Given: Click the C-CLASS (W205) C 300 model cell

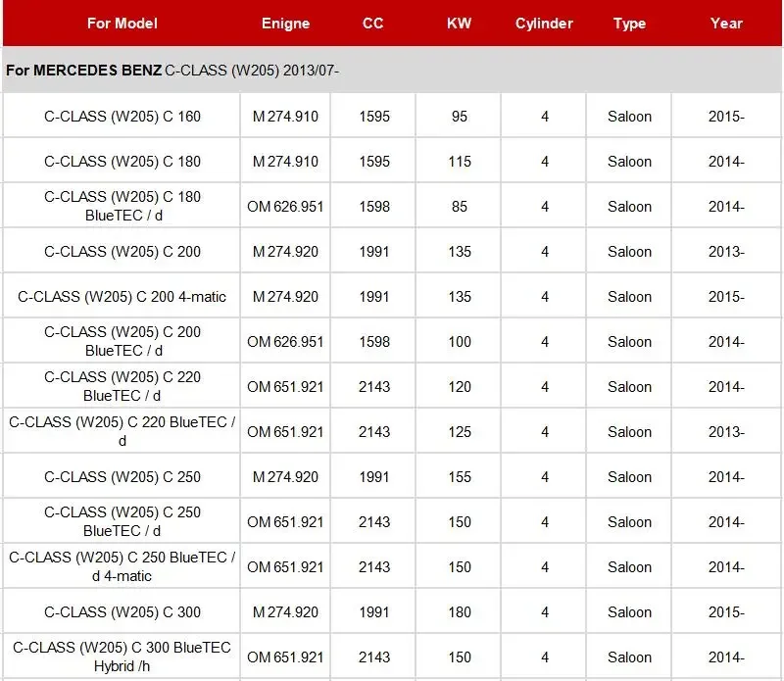Looking at the screenshot, I should (122, 612).
